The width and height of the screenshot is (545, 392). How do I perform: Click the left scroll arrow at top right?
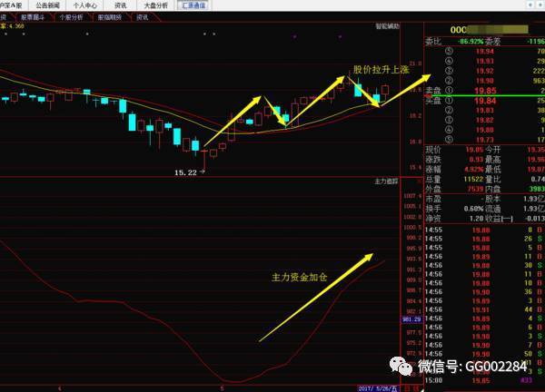530,5
